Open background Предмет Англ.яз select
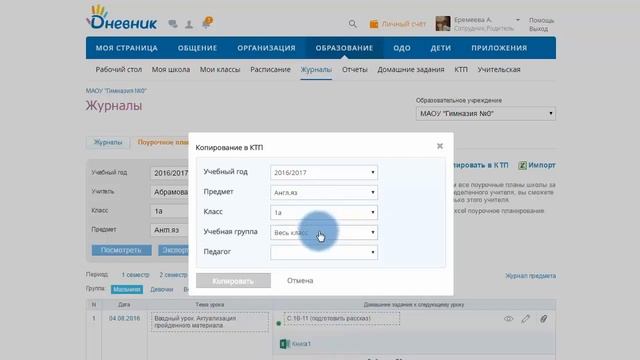The height and width of the screenshot is (360, 640). 169,230
